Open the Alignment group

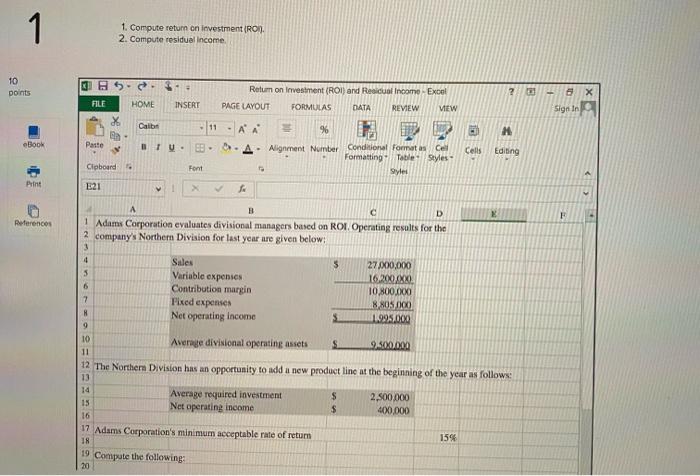pyautogui.click(x=286, y=139)
